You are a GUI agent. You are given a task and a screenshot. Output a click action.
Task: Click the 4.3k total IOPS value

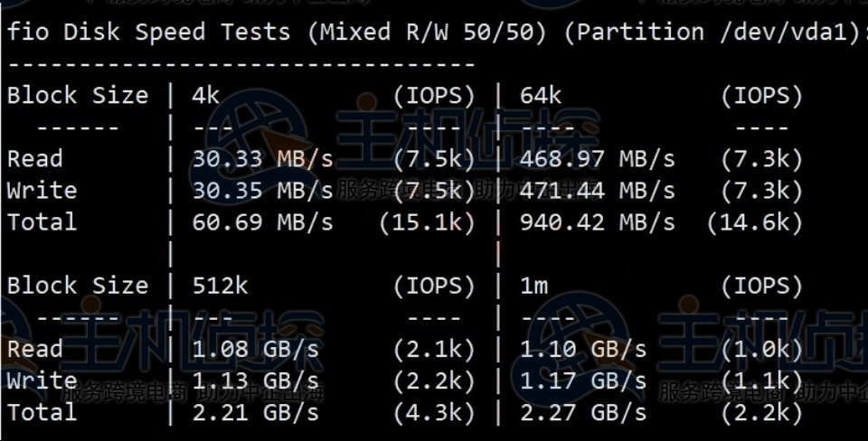434,413
